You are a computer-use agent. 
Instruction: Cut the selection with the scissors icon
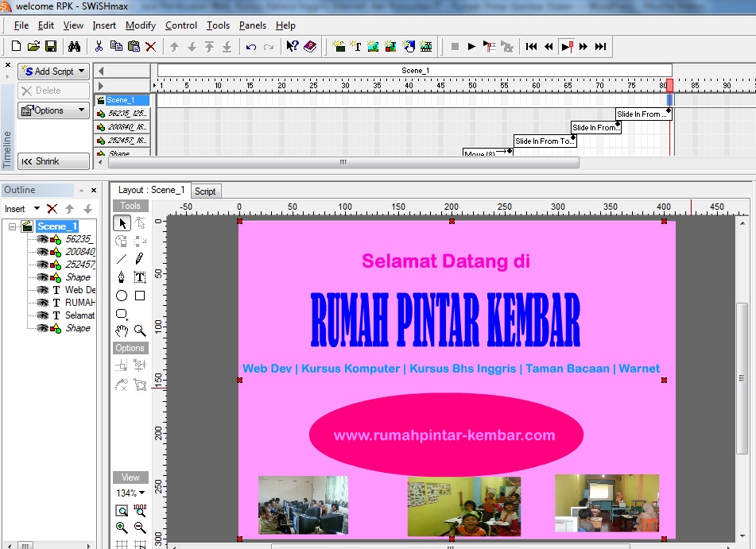[x=99, y=46]
